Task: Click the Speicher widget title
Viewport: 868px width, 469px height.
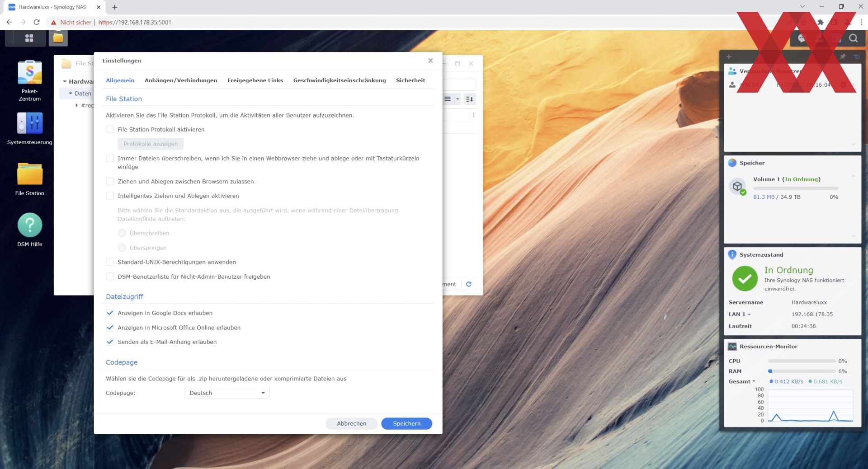Action: [752, 163]
